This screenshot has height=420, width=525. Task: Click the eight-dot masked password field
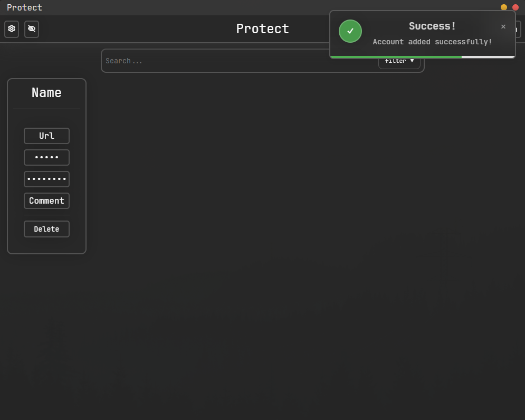click(x=46, y=179)
